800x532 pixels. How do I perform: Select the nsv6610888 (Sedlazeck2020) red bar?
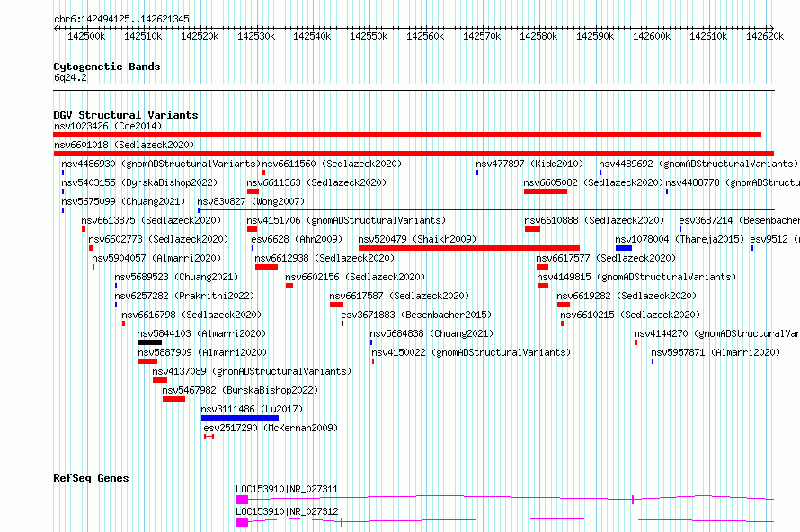tap(532, 229)
